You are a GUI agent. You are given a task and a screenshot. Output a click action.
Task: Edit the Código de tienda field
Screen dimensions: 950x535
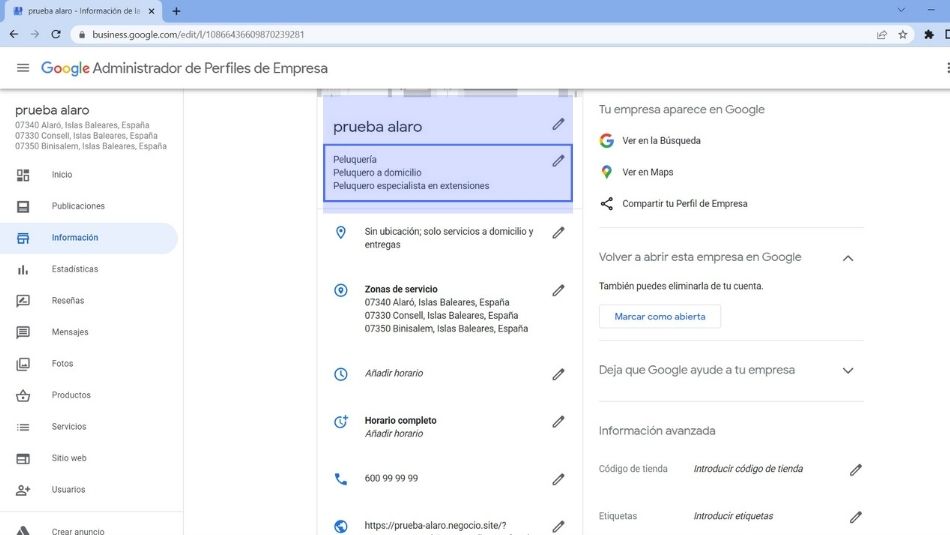point(855,469)
